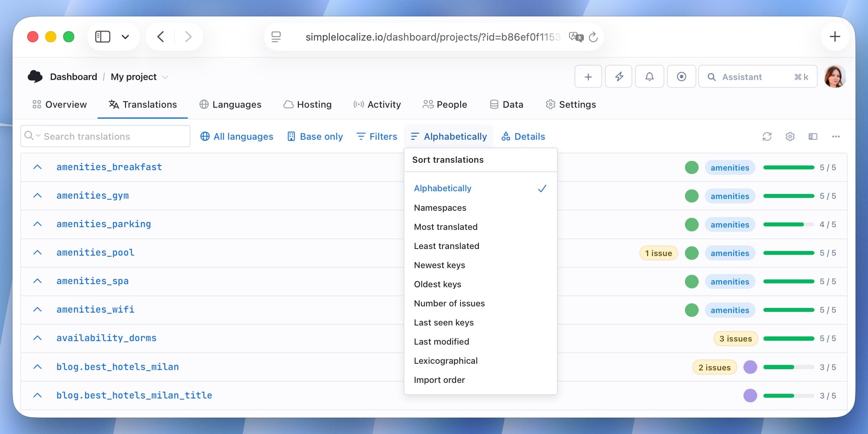Toggle the side panel layout icon
The width and height of the screenshot is (868, 434).
pyautogui.click(x=813, y=137)
